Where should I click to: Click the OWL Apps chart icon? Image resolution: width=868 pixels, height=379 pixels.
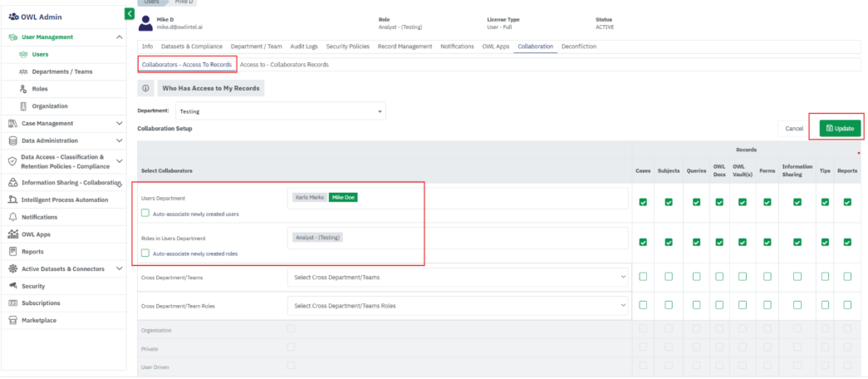click(13, 234)
